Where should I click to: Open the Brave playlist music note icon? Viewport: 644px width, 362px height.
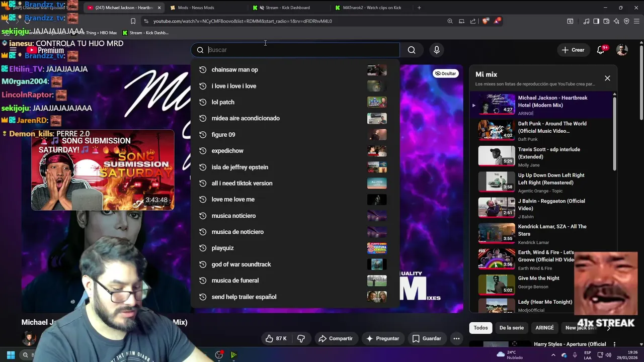click(x=586, y=21)
